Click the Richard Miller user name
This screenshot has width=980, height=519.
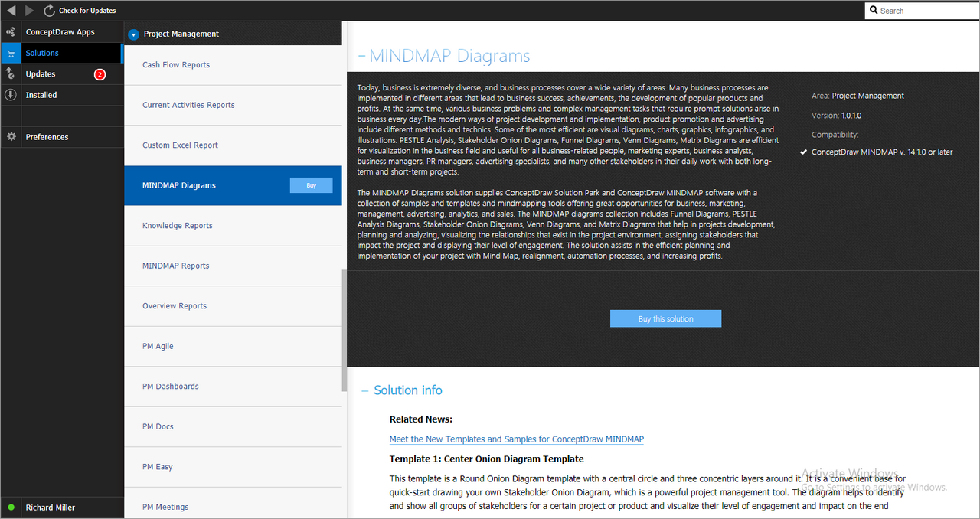[x=51, y=508]
